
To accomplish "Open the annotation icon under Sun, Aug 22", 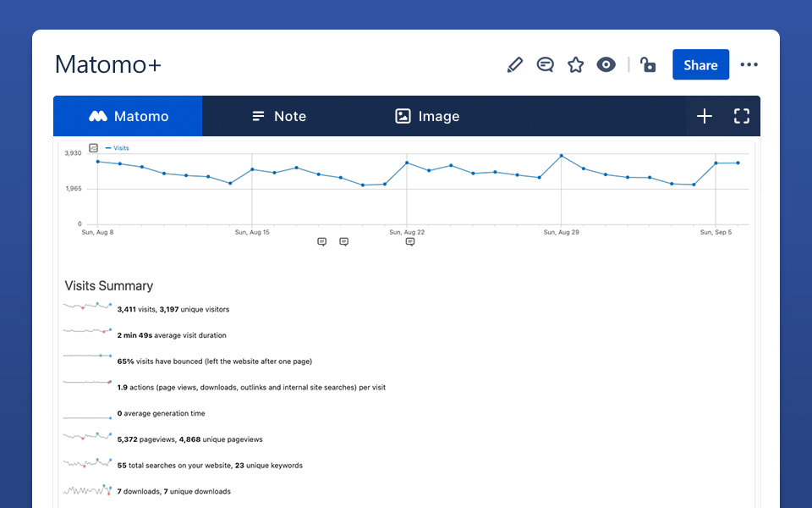I will [x=410, y=242].
